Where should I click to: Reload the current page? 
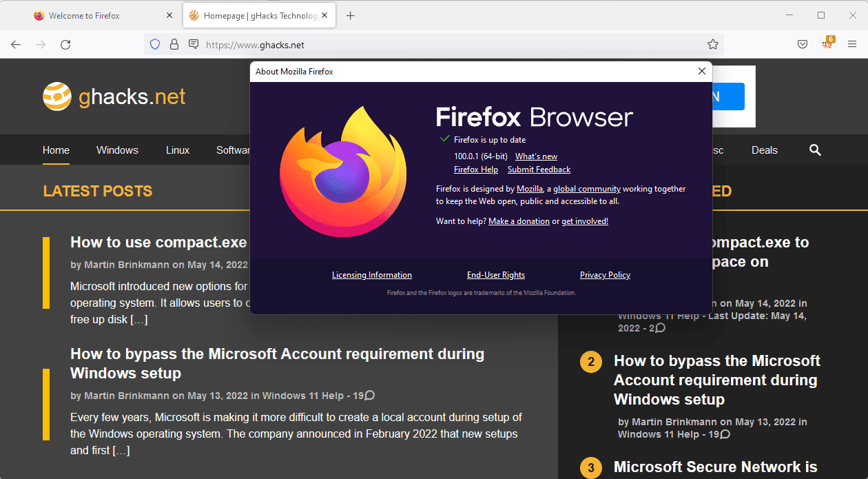click(x=65, y=45)
